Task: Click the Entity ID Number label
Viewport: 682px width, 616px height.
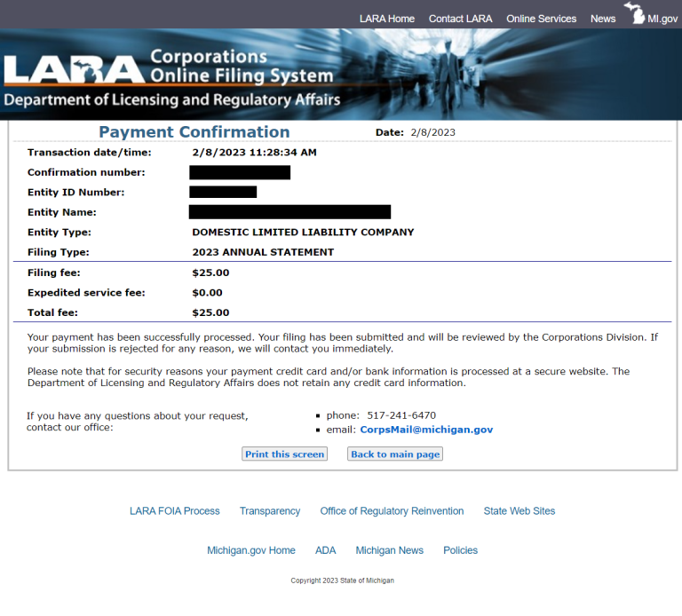Action: pyautogui.click(x=75, y=193)
